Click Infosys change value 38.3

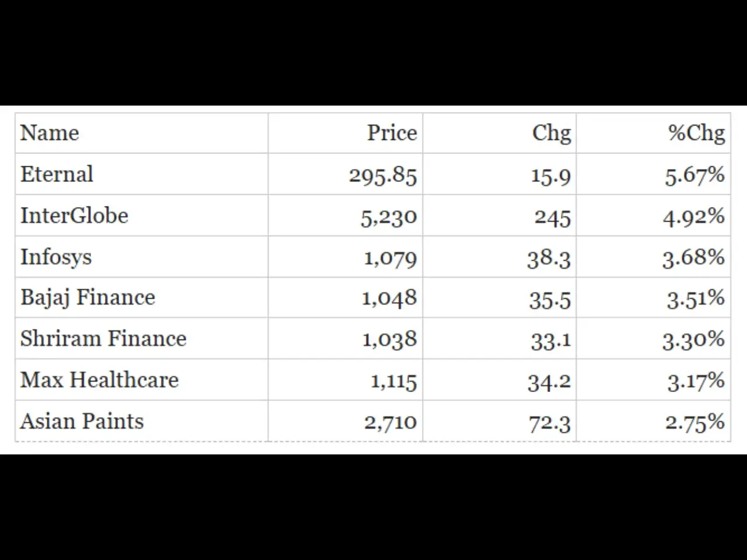pos(549,258)
